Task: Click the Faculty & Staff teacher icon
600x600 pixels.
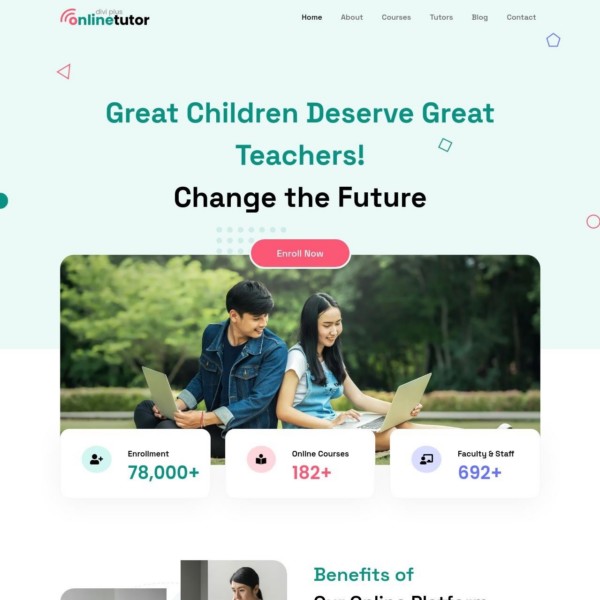Action: (426, 459)
